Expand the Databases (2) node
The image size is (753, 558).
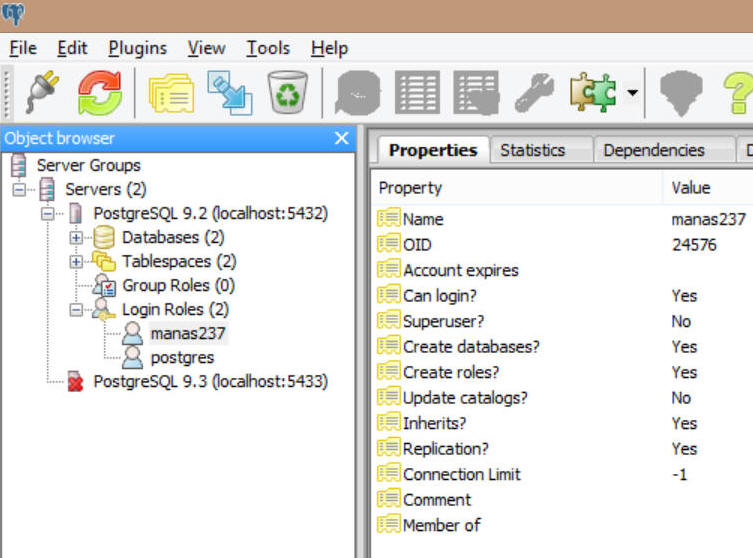click(x=76, y=237)
